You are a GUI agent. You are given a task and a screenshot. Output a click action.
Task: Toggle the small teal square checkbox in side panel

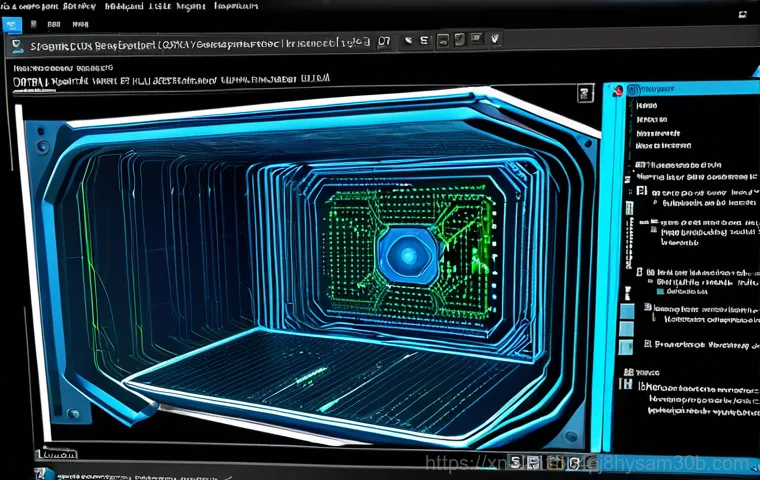(x=660, y=291)
